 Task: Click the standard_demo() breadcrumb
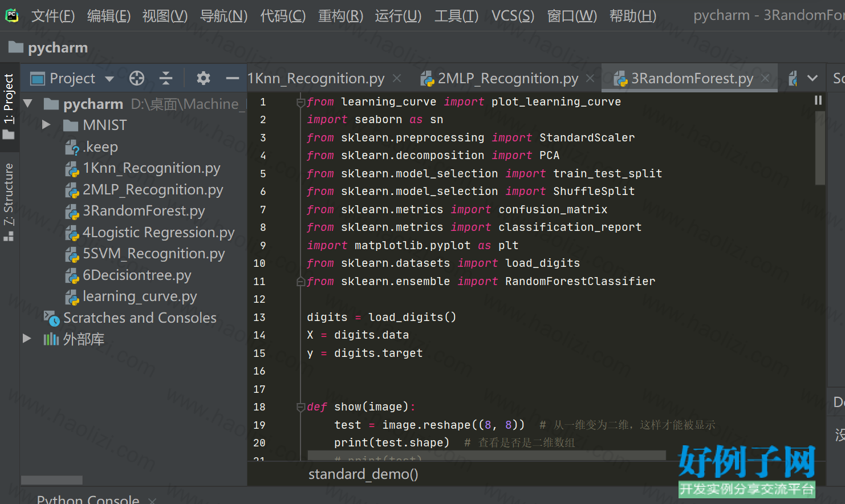tap(363, 474)
